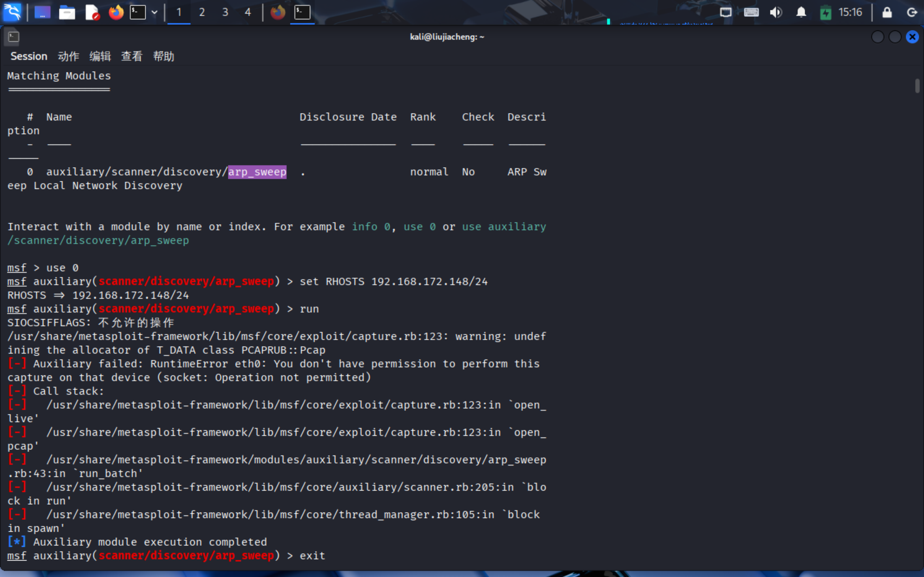Launch Firefox from the panel

coord(116,12)
